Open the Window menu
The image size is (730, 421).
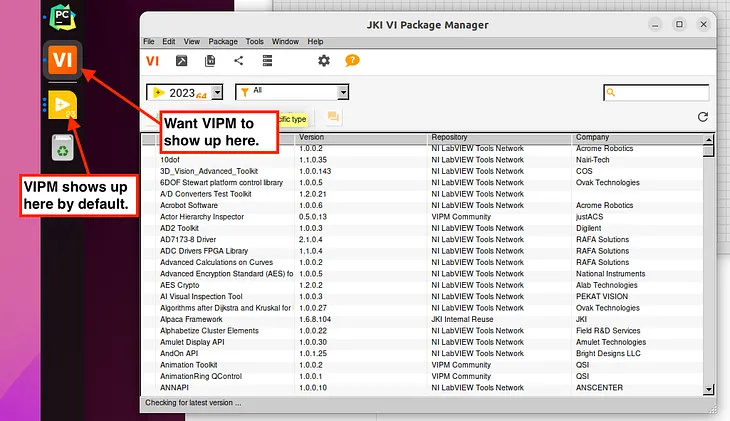(285, 41)
